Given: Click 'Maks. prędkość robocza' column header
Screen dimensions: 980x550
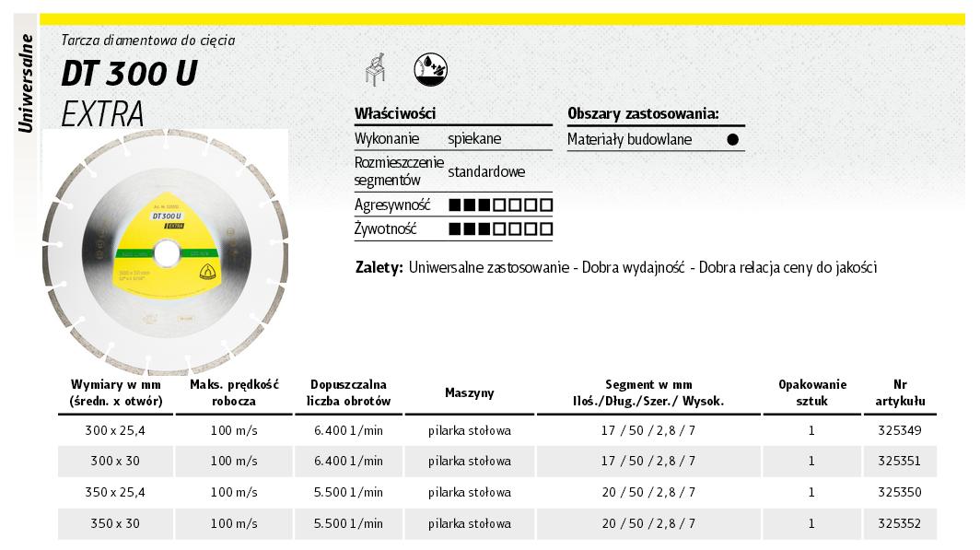Looking at the screenshot, I should coord(234,392).
